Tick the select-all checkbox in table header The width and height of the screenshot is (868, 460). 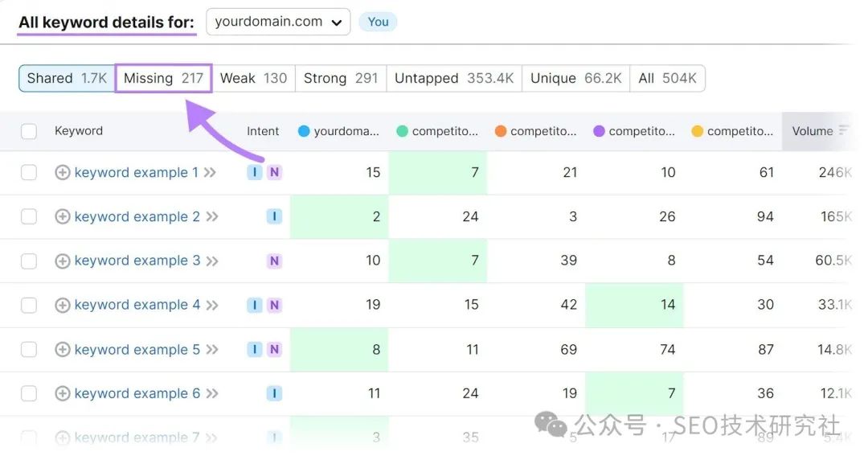point(29,131)
